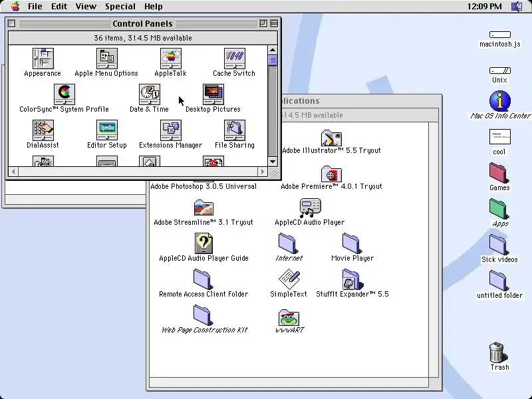Screen dimensions: 532x399
Task: Open the SimpleText application icon
Action: [x=289, y=279]
